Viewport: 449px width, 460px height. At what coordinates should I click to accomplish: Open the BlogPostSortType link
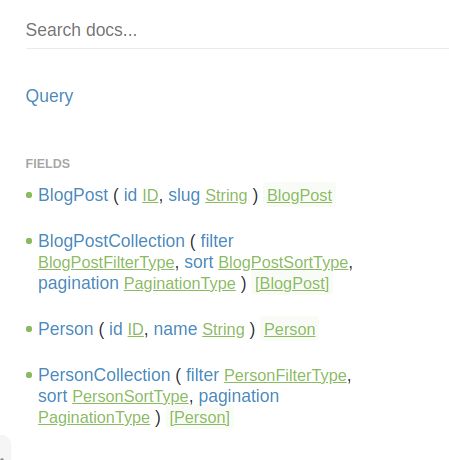point(283,263)
